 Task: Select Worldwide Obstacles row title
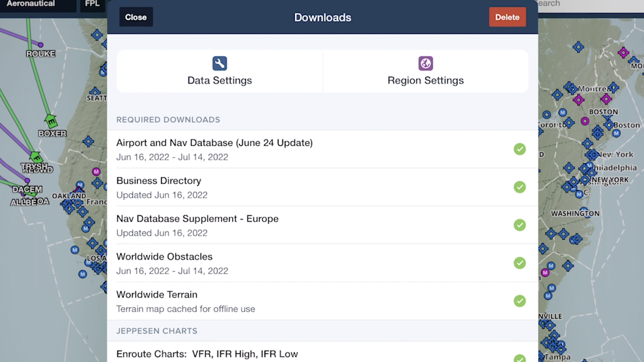pos(164,257)
